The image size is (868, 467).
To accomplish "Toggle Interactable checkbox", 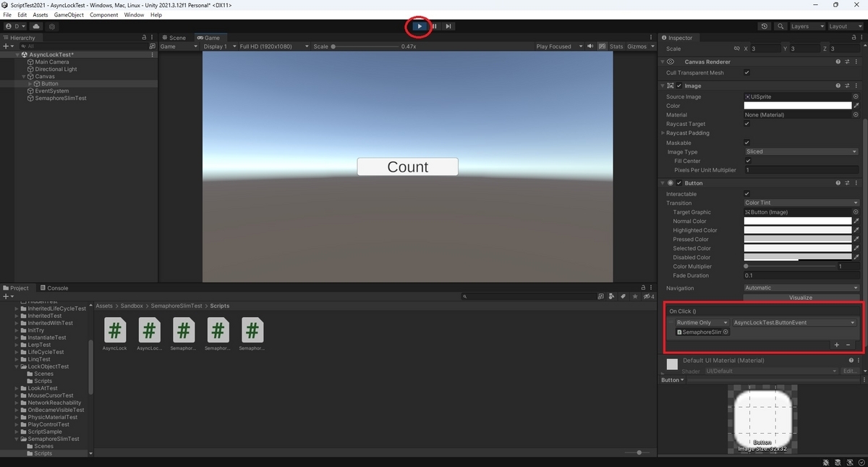I will point(747,194).
